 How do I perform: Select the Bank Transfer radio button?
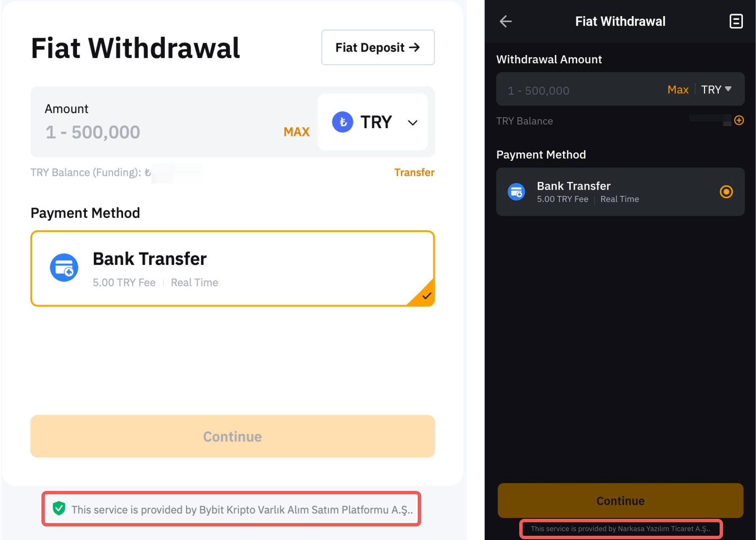pos(726,192)
